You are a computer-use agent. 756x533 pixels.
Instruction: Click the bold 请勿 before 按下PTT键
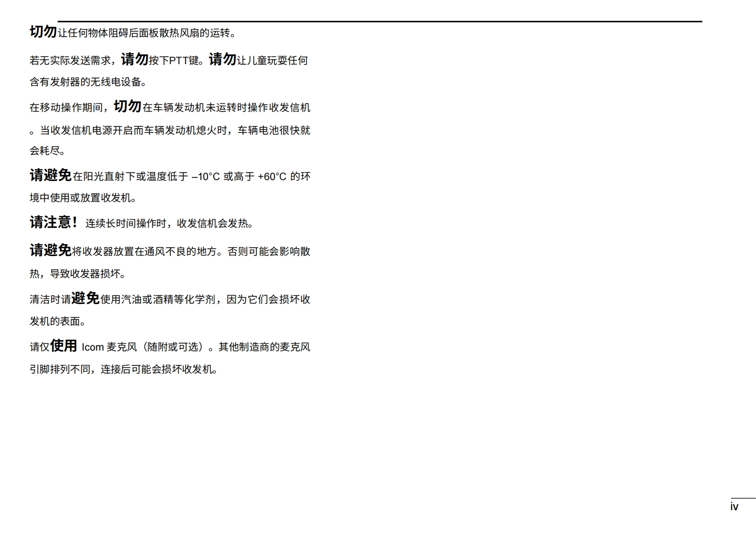(134, 59)
